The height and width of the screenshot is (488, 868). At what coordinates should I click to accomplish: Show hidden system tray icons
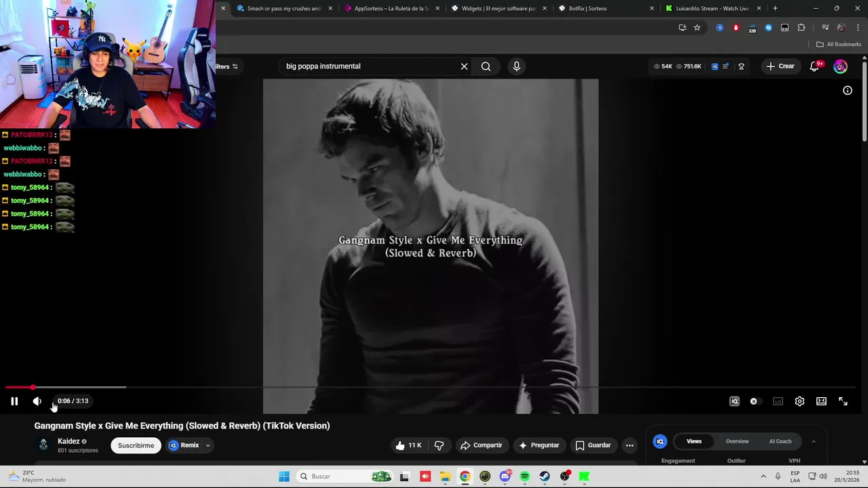pyautogui.click(x=764, y=476)
